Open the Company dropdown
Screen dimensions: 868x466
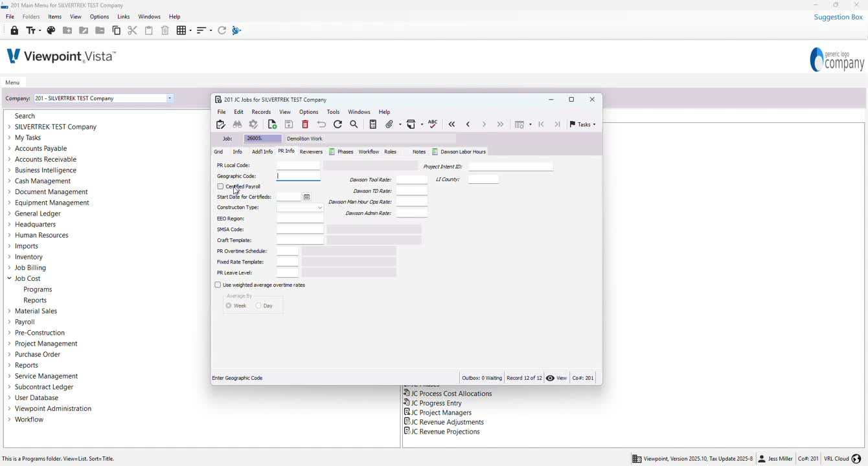pos(170,98)
